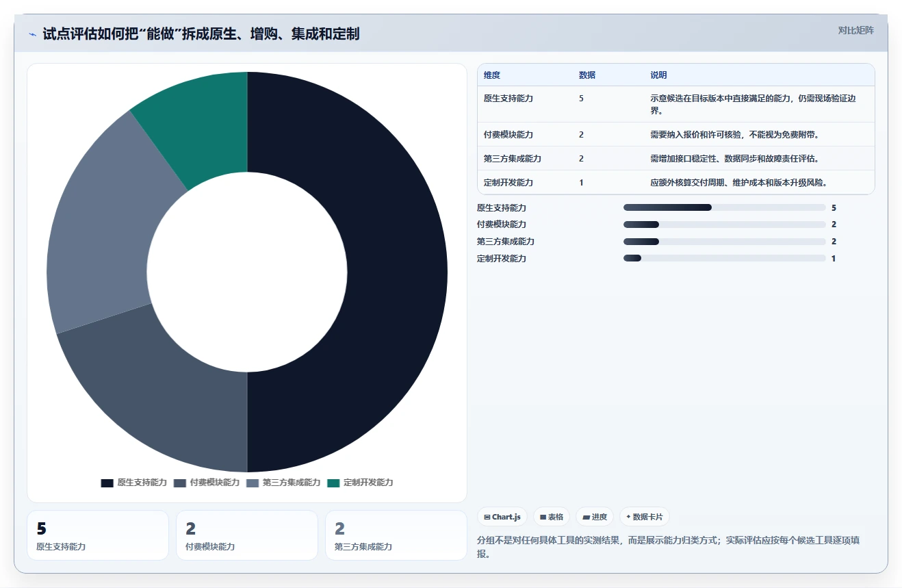Click the 付费模块能力 progress bar
This screenshot has width=902, height=588.
click(x=725, y=225)
